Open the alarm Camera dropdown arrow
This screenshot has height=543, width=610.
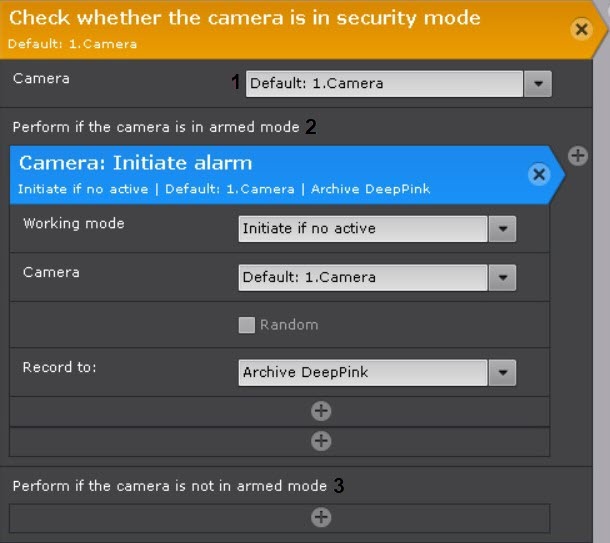502,277
